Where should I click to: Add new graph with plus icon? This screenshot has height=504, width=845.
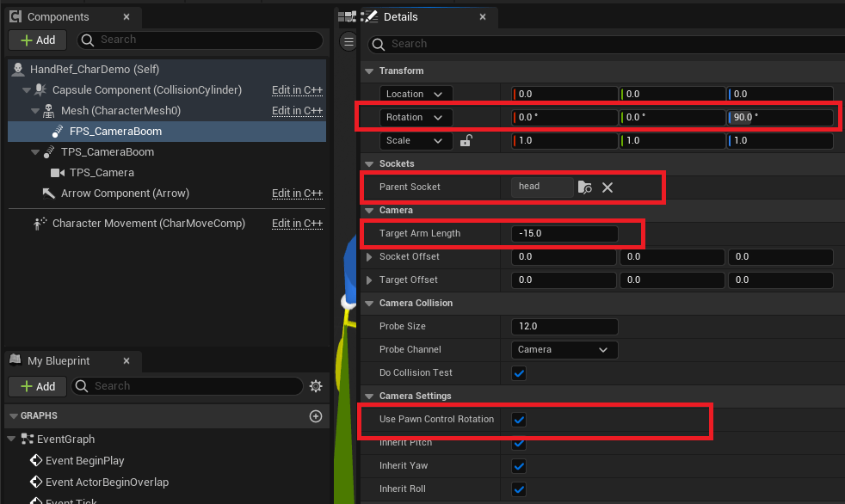316,416
